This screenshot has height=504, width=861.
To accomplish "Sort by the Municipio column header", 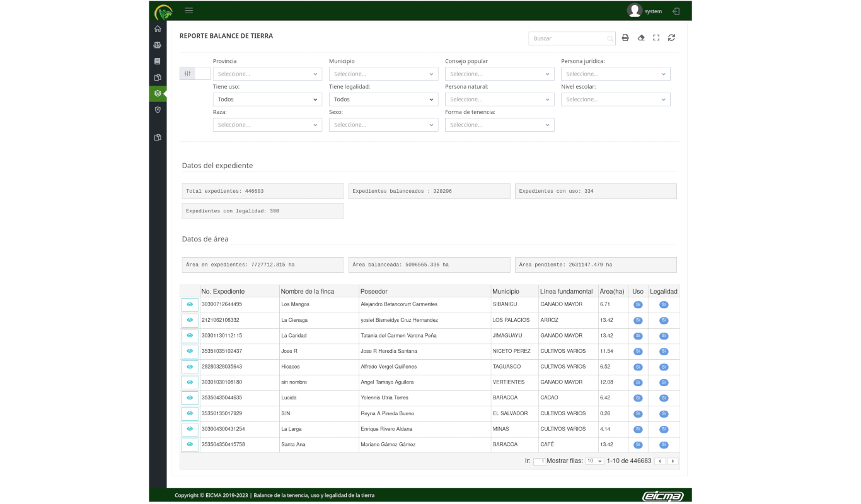I will pos(506,291).
